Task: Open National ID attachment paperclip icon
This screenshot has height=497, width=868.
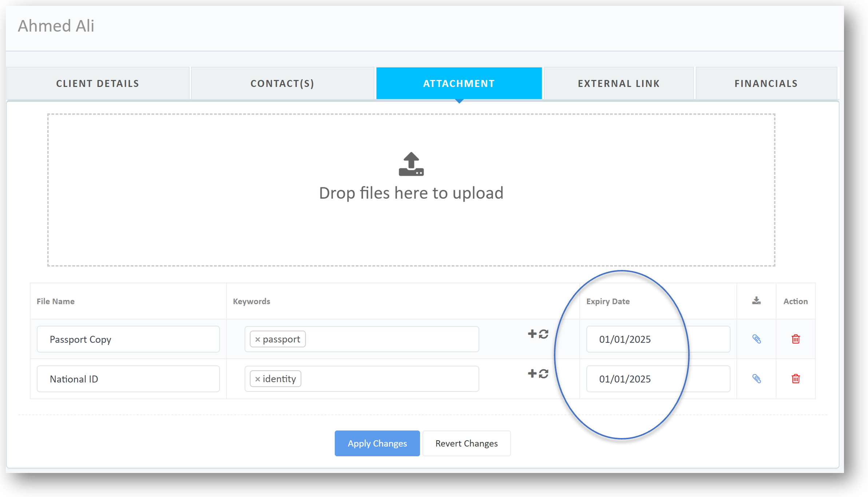Action: click(x=756, y=379)
